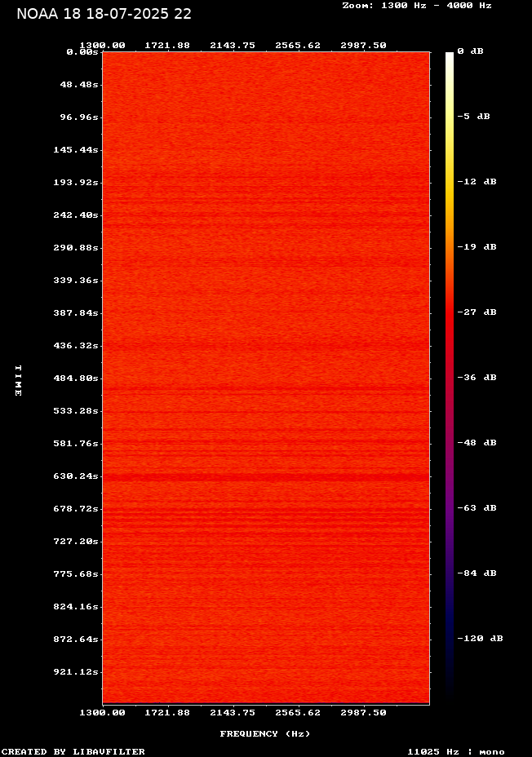
Task: Pick the 921.12s time marker
Action: [x=76, y=672]
